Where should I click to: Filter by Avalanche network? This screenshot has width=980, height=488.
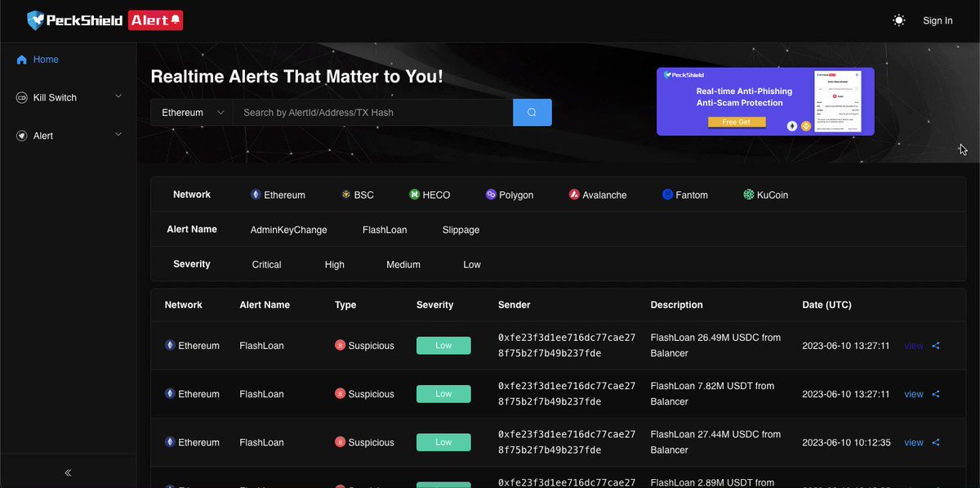coord(598,195)
